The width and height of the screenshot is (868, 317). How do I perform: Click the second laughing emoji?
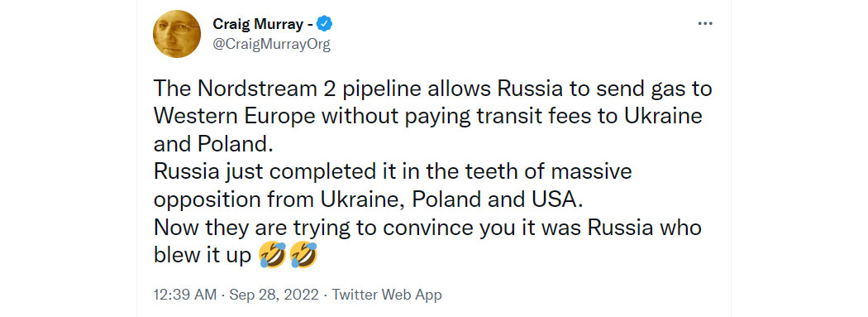tap(303, 256)
